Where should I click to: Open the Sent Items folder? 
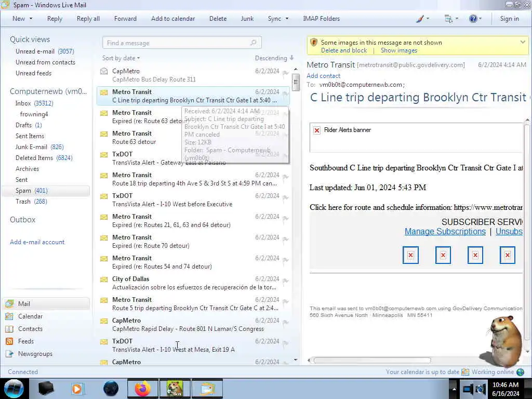coord(30,136)
